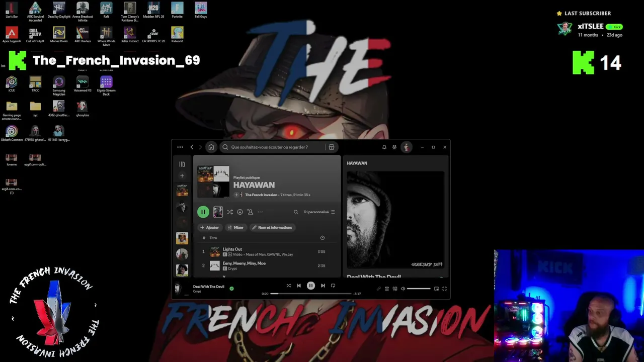Seek using the playback progress bar

(x=311, y=294)
